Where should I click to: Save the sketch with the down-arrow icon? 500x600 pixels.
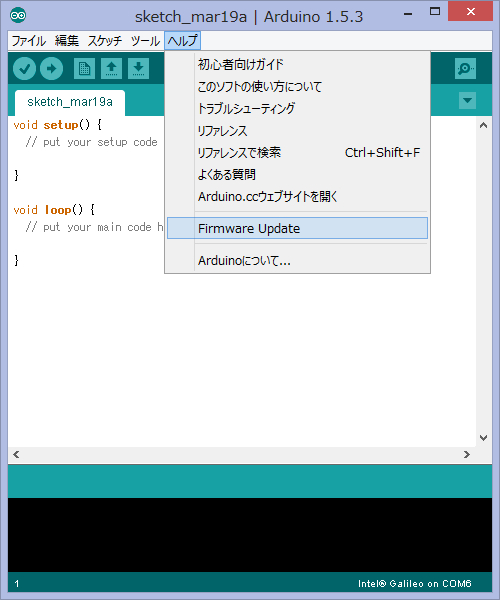[138, 69]
